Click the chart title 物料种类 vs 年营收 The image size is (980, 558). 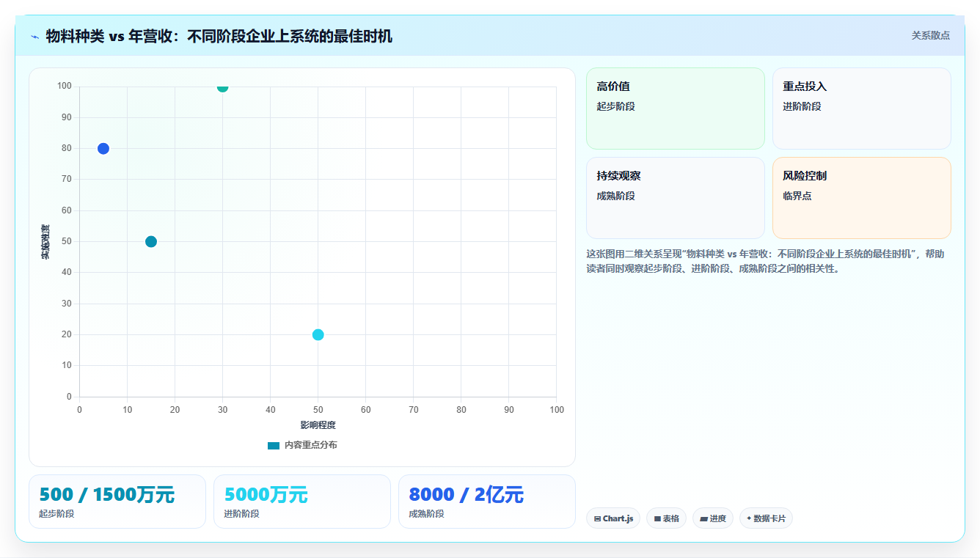click(219, 36)
